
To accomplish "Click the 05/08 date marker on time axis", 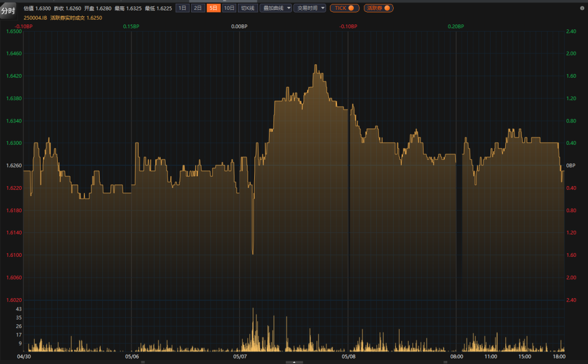I will [348, 357].
